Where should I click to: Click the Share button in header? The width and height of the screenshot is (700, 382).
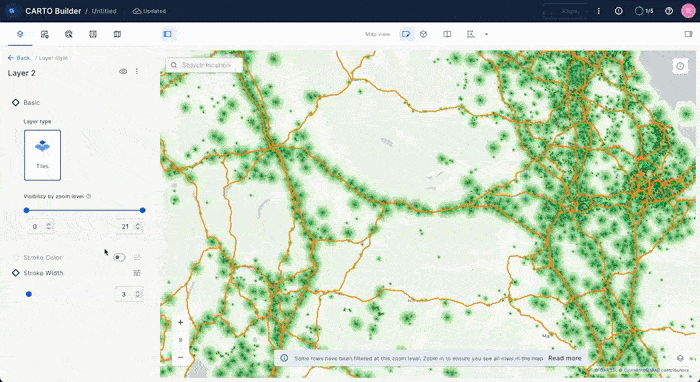point(565,11)
